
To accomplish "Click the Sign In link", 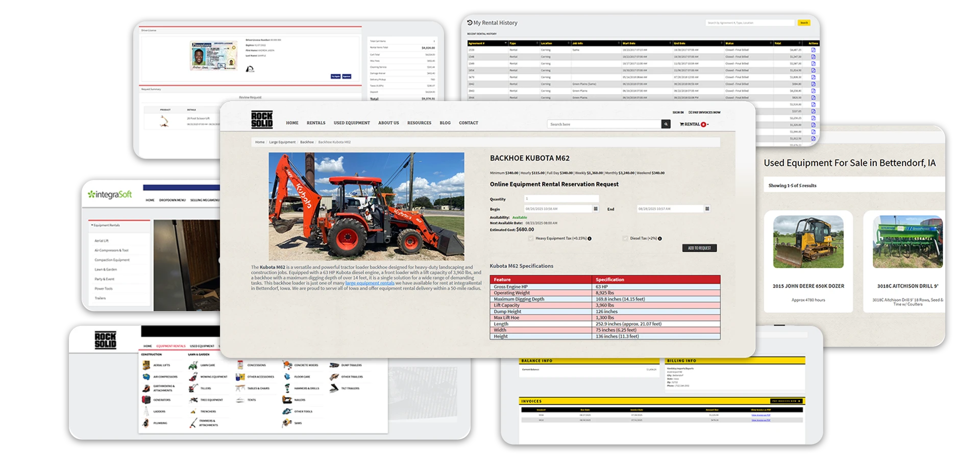I will pos(678,112).
